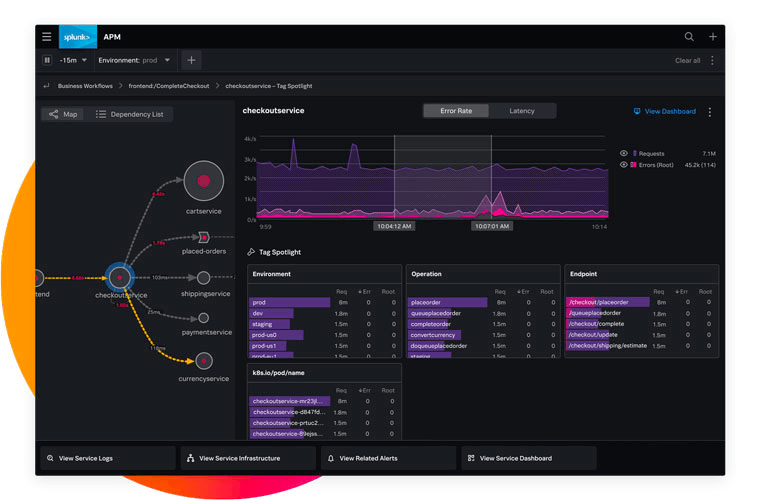Add a filter with plus button
The width and height of the screenshot is (760, 500).
click(191, 60)
